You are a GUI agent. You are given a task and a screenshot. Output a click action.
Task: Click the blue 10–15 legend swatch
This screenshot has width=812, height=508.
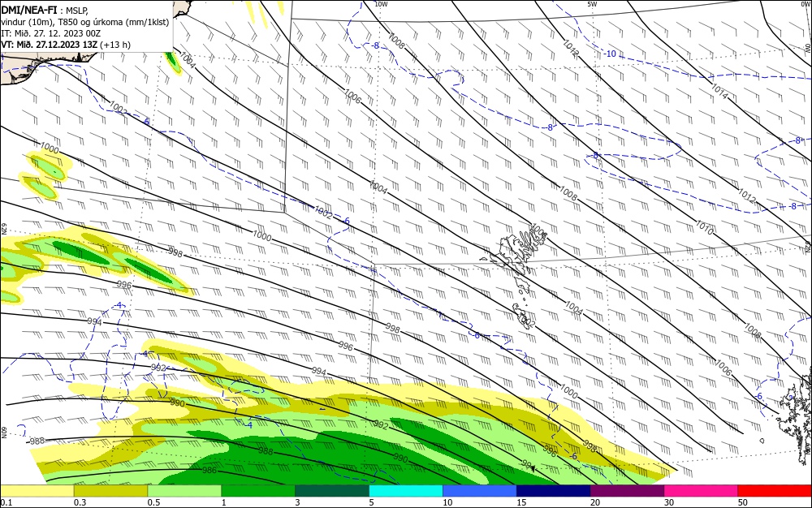(480, 491)
